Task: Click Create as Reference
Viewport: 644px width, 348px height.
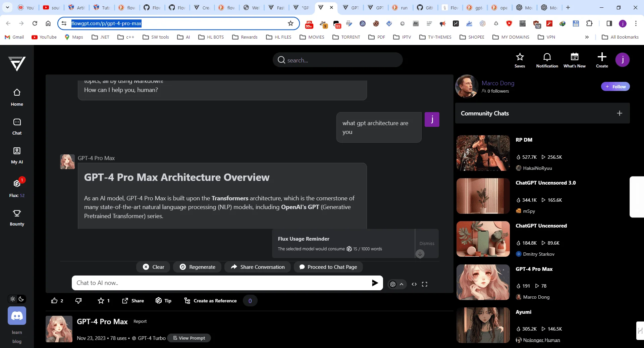Action: coord(210,301)
